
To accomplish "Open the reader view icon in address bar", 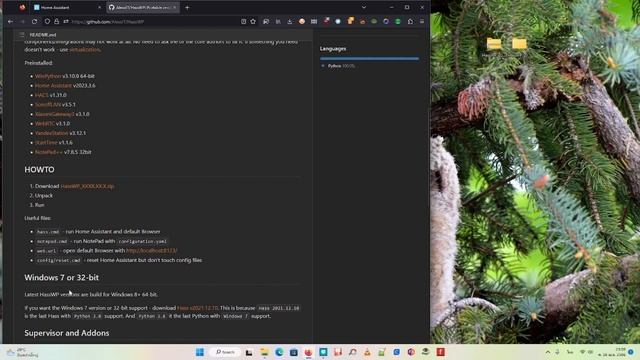I will pos(244,22).
